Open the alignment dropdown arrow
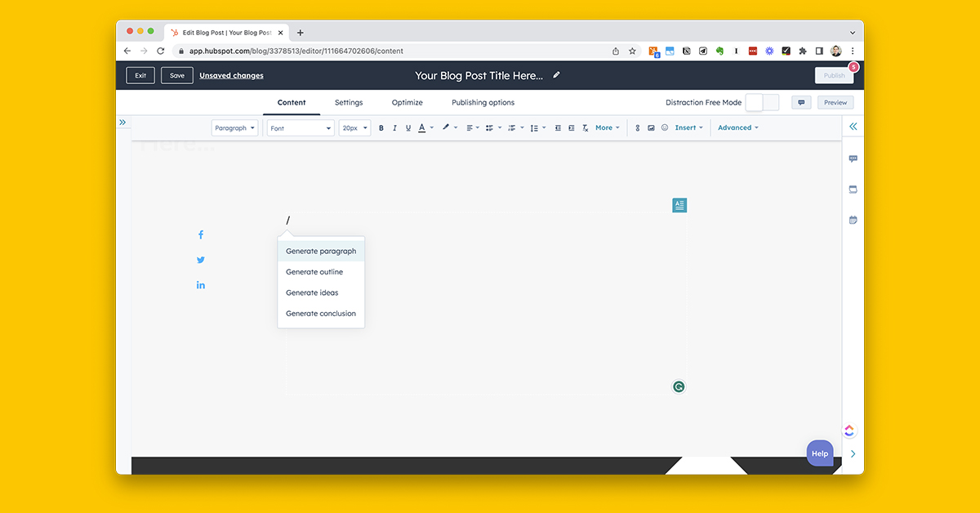 point(479,128)
